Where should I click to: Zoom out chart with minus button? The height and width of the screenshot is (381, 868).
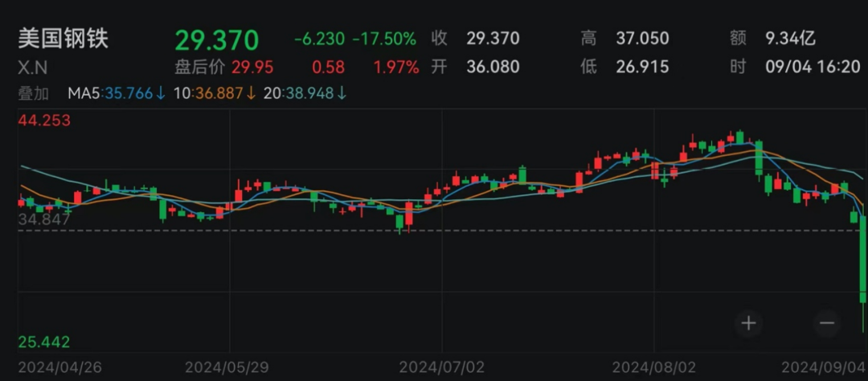(826, 323)
